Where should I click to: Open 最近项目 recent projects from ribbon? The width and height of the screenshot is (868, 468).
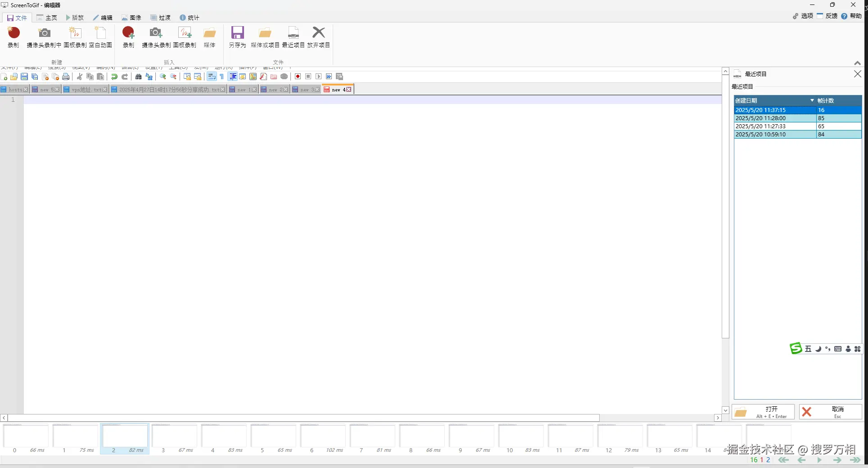[x=293, y=37]
